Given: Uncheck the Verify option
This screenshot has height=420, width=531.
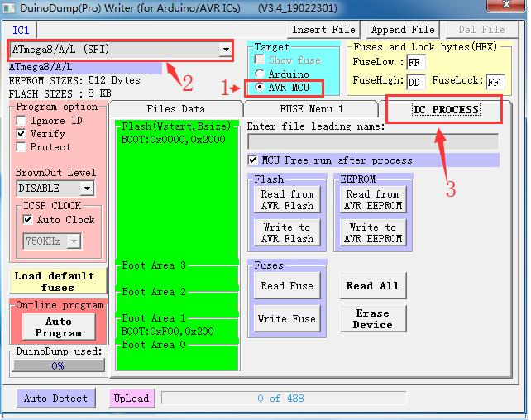Looking at the screenshot, I should pyautogui.click(x=21, y=133).
